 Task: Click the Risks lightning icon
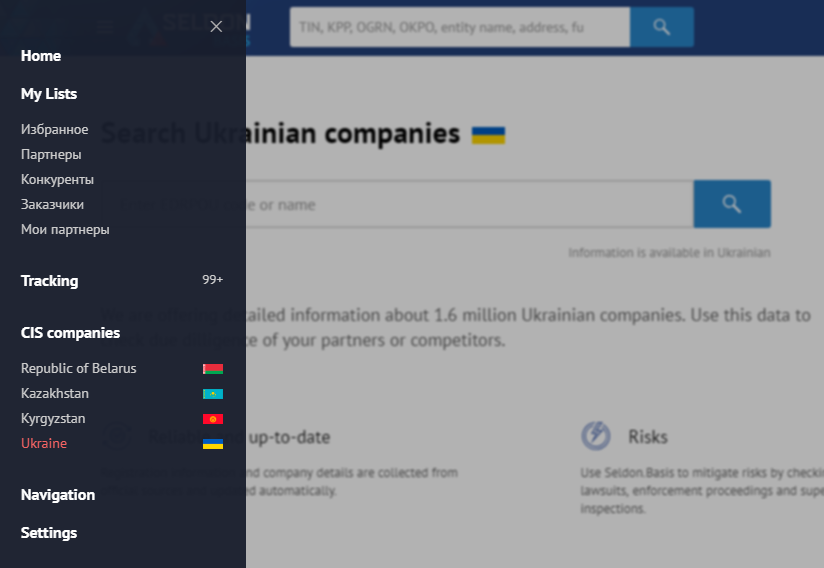click(x=595, y=436)
